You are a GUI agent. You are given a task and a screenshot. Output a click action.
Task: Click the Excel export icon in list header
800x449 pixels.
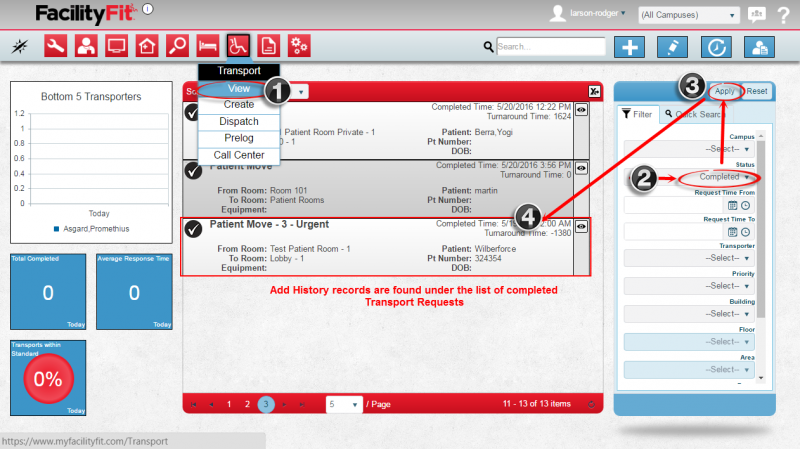(594, 91)
